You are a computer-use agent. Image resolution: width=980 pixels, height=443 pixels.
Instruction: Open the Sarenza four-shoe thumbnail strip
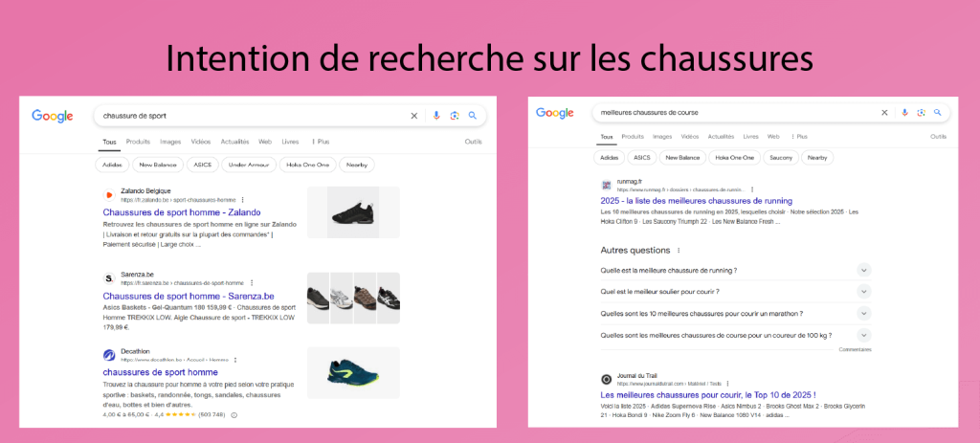pos(353,298)
